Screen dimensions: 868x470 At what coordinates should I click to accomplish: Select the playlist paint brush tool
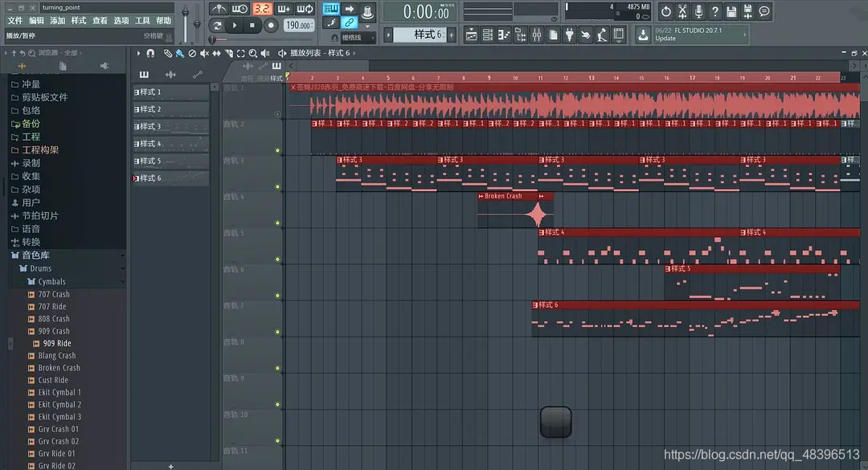[180, 53]
